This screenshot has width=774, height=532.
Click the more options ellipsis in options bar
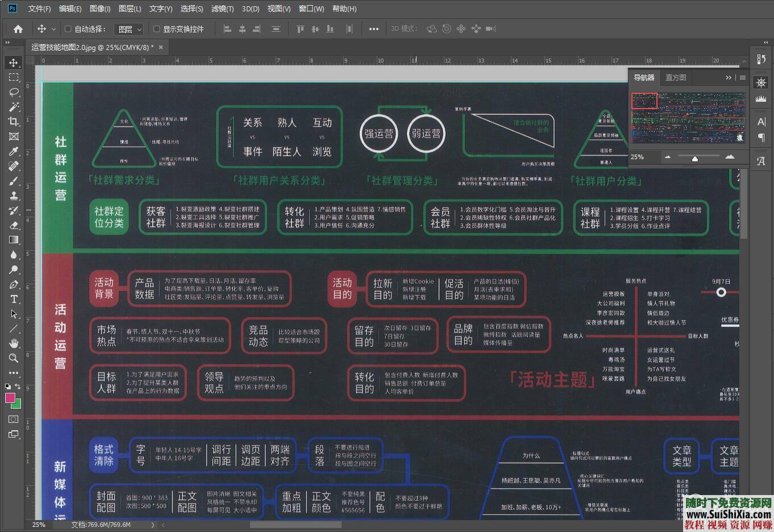click(x=373, y=29)
